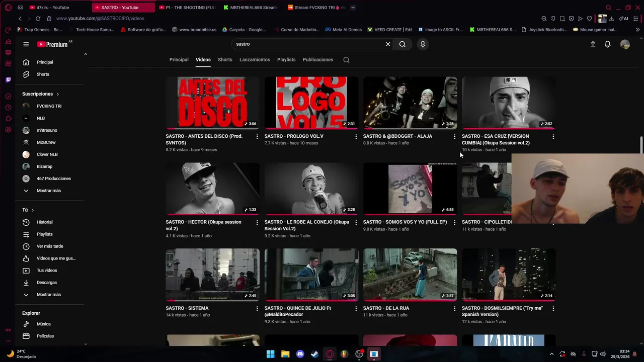Open Opera sidebar extensions cube icon
Screen dimensions: 644x362
point(8,119)
